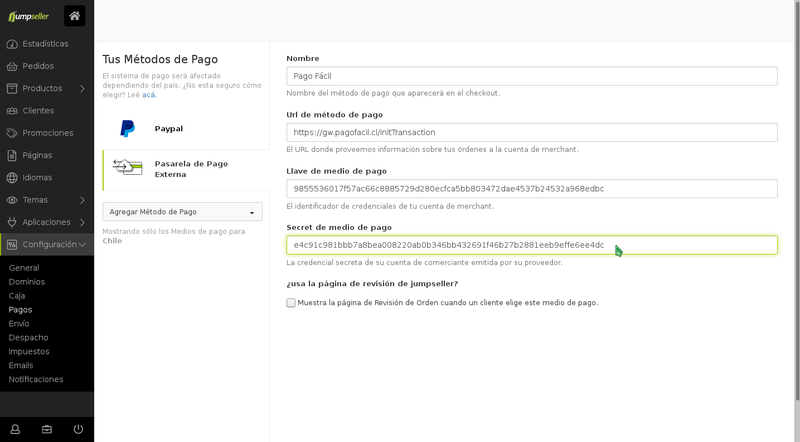Click the Promociones tag icon
The image size is (800, 442).
pos(12,133)
